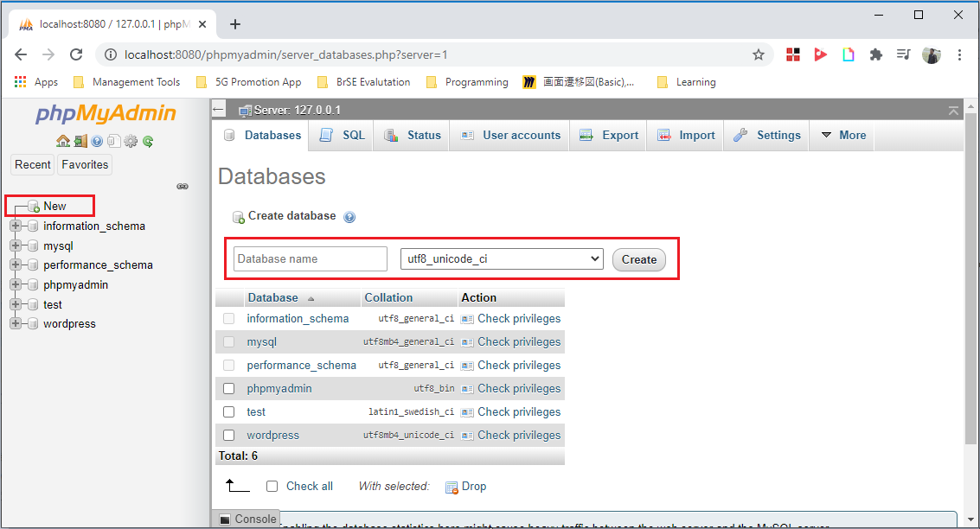Open navigation panel settings gear icon
This screenshot has width=980, height=529.
pos(131,141)
